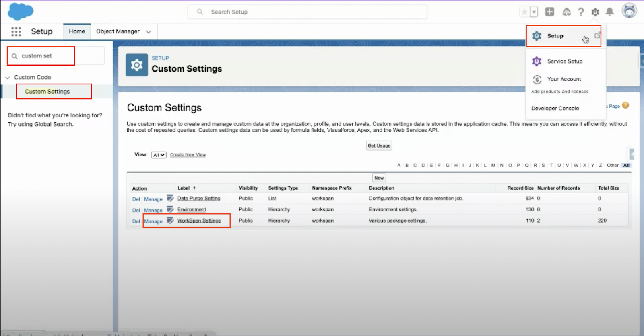Filter the list by letter Z

coord(601,165)
